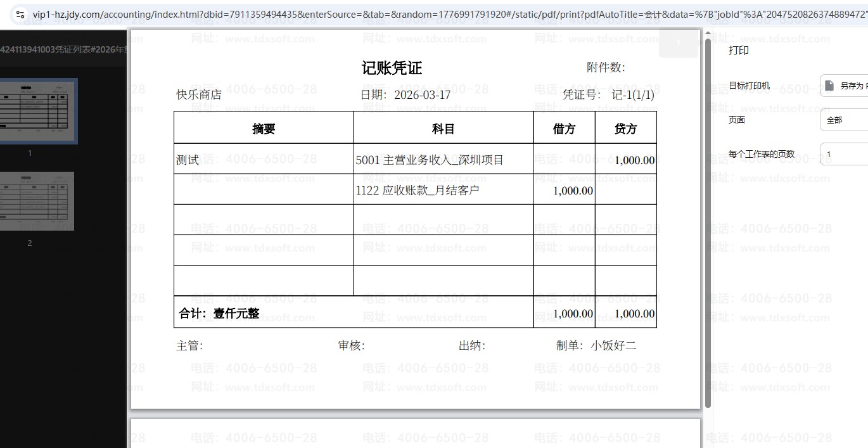Viewport: 868px width, 448px height.
Task: Click the 借方 column header
Action: 564,129
